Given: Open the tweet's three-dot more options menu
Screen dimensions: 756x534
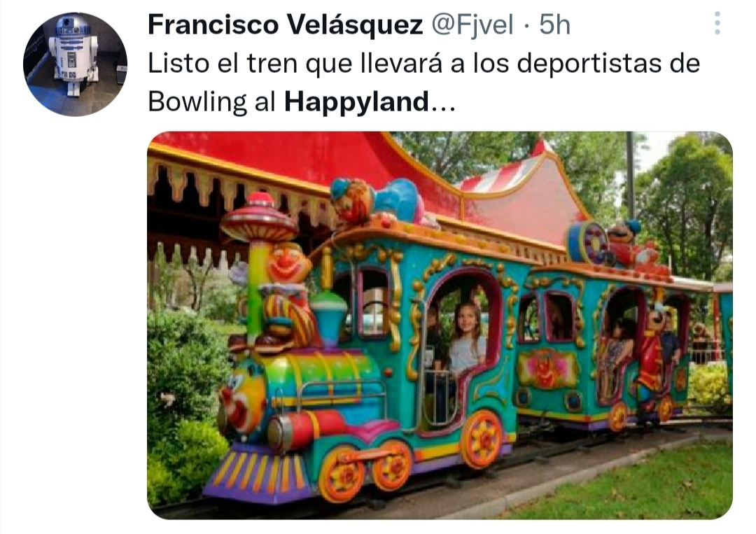Looking at the screenshot, I should point(717,22).
